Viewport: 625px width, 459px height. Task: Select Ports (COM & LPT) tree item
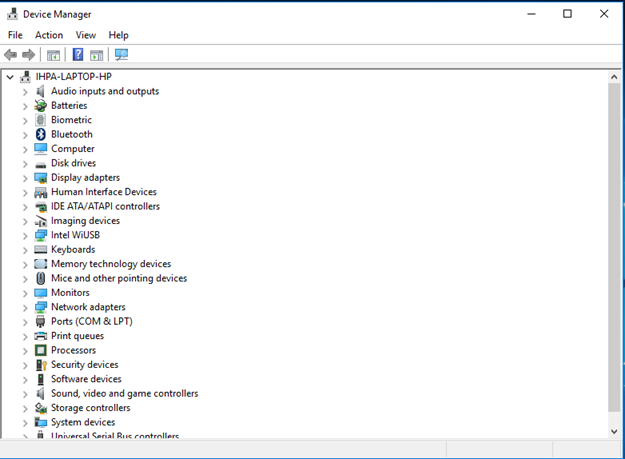91,321
